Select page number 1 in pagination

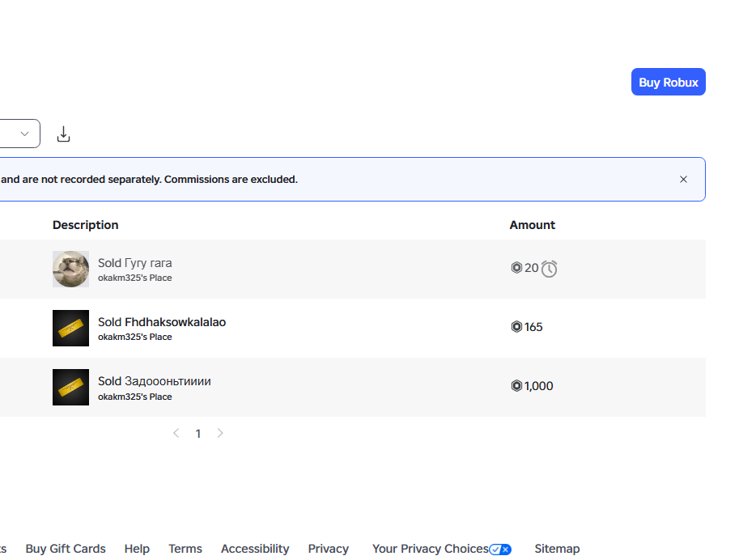pyautogui.click(x=197, y=434)
